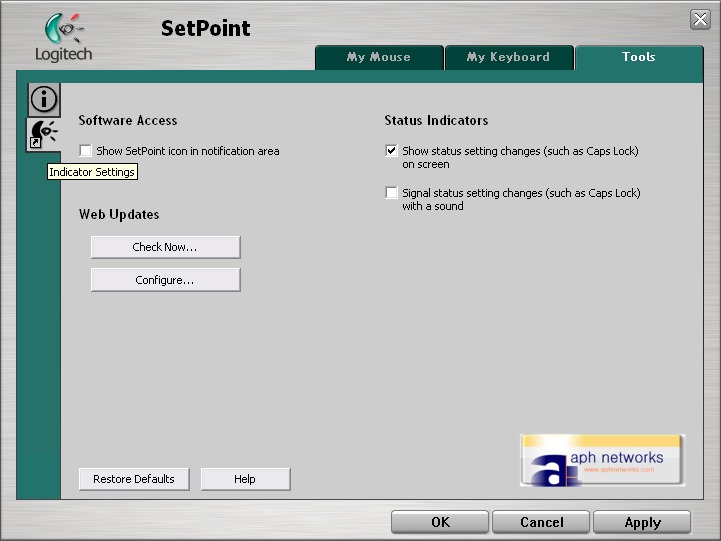The height and width of the screenshot is (541, 721).
Task: Enable Show SetPoint icon in notification area
Action: (x=86, y=151)
